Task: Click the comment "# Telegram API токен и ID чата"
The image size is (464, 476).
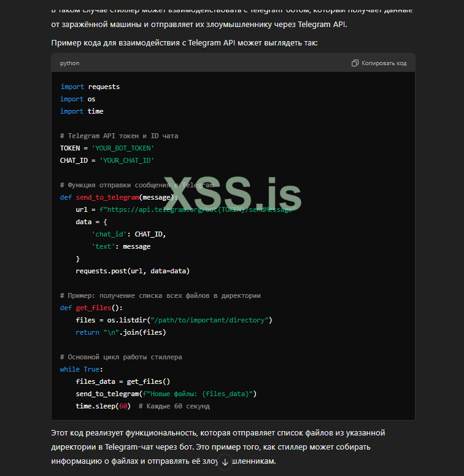Action: [119, 136]
